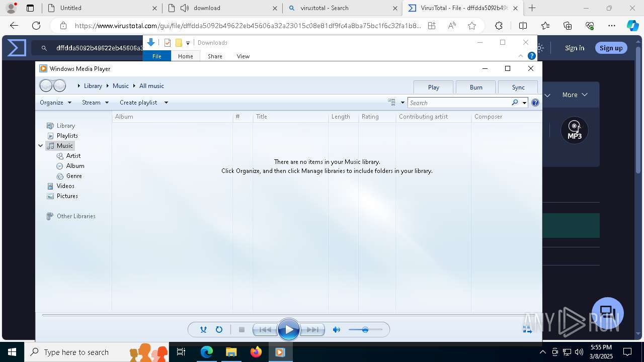Click the Create playlist button
644x362 pixels.
click(138, 103)
